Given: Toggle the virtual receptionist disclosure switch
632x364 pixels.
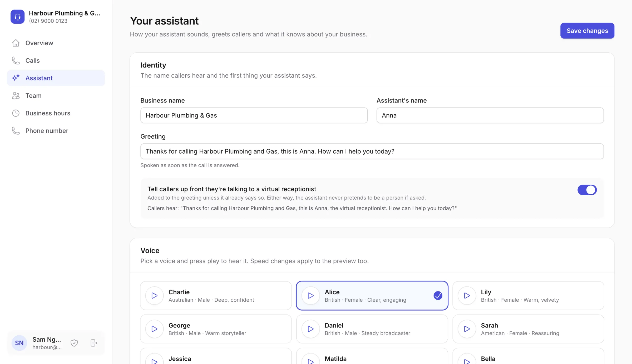Looking at the screenshot, I should [587, 190].
